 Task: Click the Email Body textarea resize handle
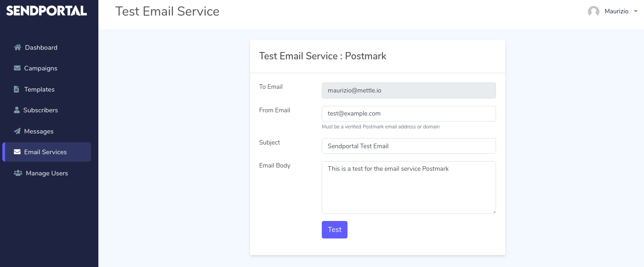tap(494, 211)
